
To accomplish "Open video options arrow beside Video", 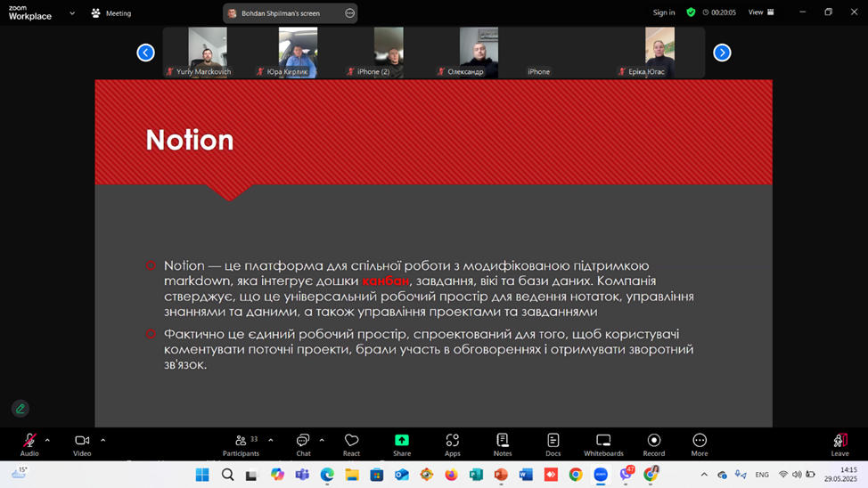I will [x=103, y=441].
